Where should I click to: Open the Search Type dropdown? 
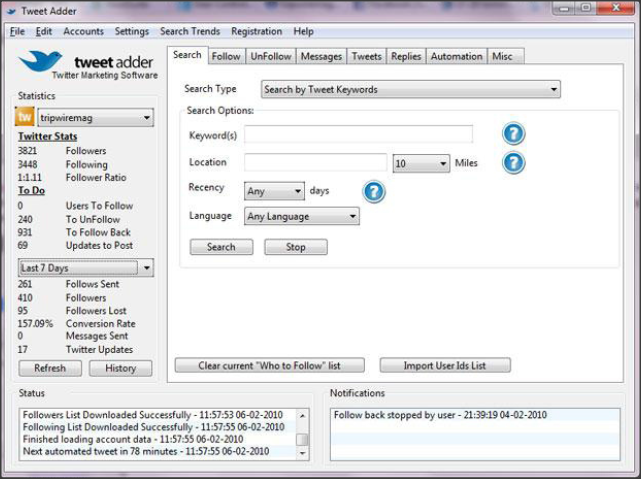(410, 90)
